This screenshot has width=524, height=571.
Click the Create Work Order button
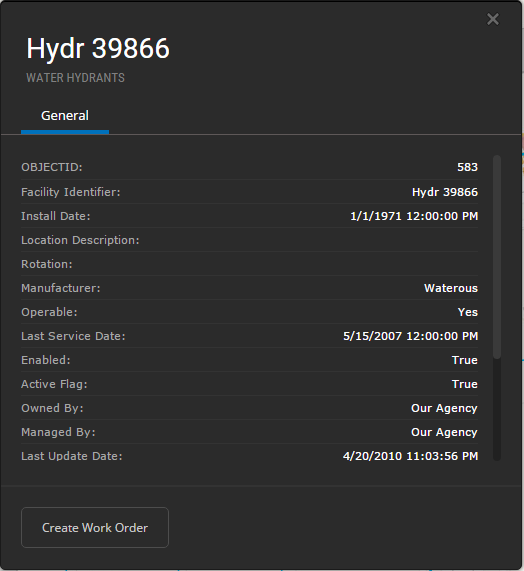(95, 527)
